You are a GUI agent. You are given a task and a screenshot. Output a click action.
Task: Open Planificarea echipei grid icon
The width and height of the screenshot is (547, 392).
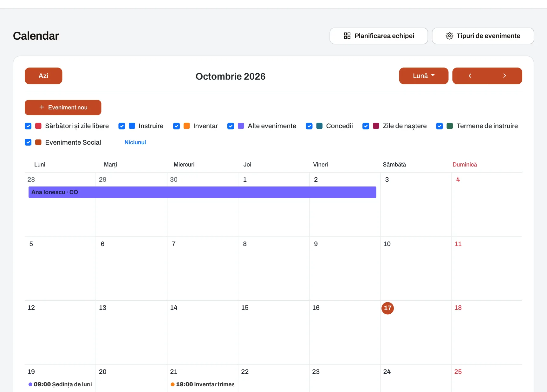click(347, 36)
